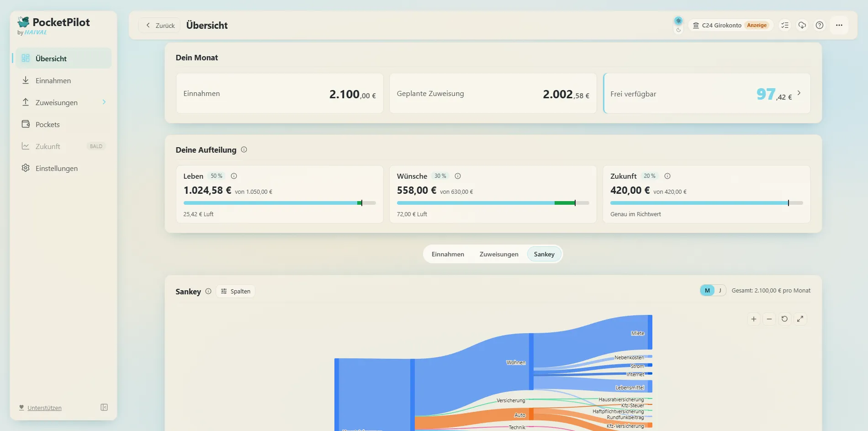Click the Geplante Zuweisung card
This screenshot has height=431, width=868.
[x=493, y=93]
